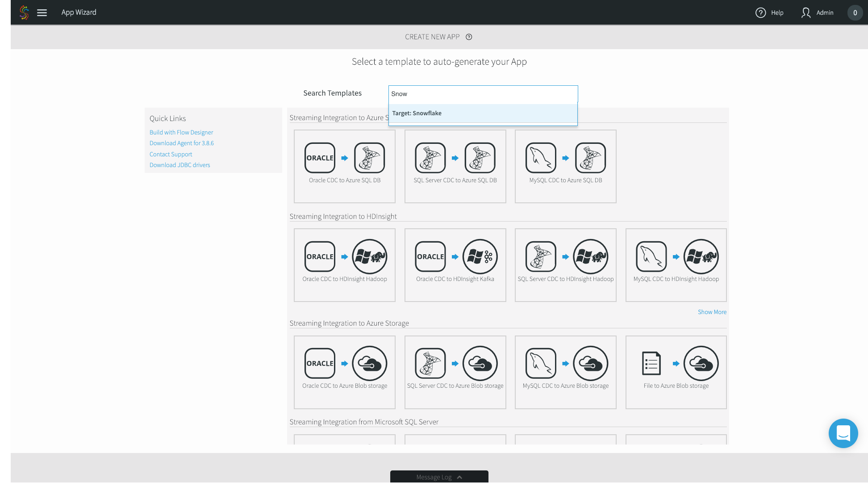Select Oracle CDC to Azure Blob storage label
This screenshot has width=868, height=495.
click(x=345, y=386)
